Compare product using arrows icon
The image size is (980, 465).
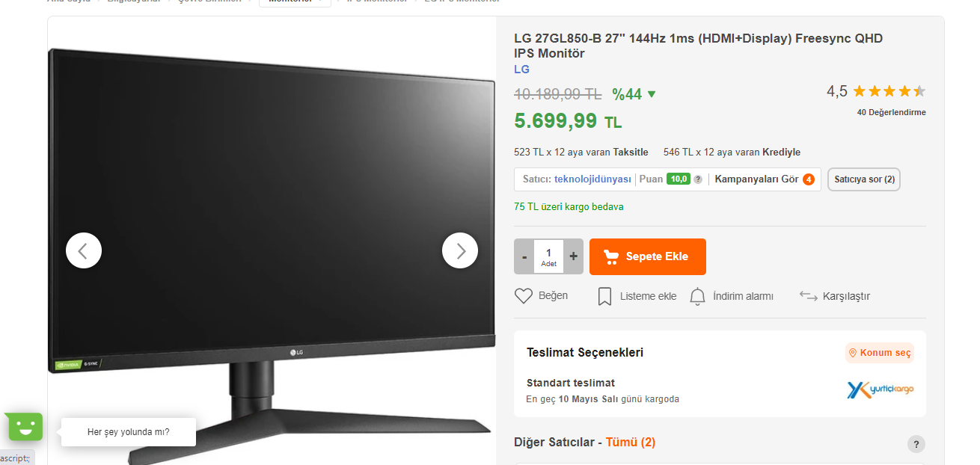(x=808, y=296)
